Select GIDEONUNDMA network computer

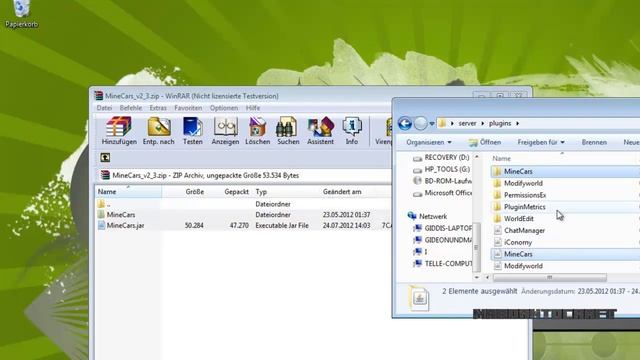pyautogui.click(x=443, y=240)
